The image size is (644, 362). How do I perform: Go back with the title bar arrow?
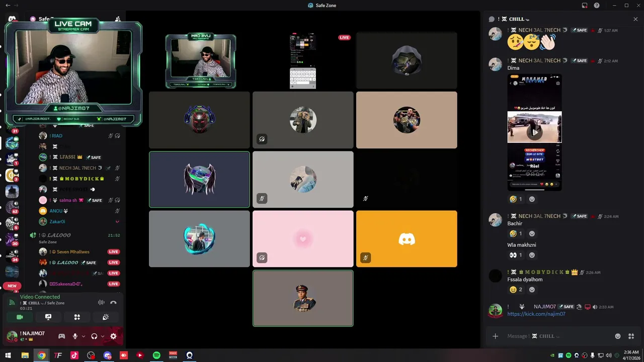8,5
